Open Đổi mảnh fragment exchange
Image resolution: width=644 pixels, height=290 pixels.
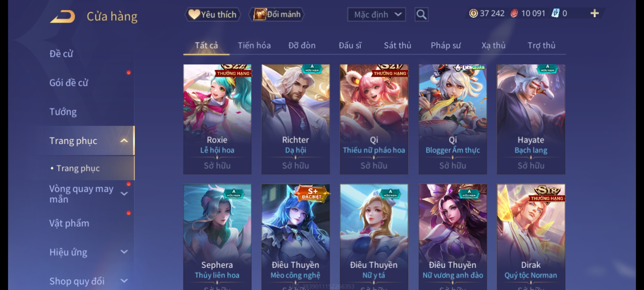pyautogui.click(x=277, y=15)
